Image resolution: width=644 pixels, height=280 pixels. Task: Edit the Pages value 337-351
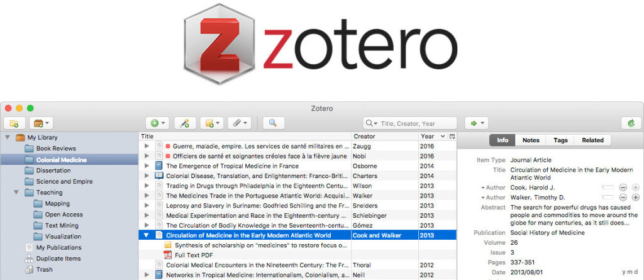coord(523,262)
